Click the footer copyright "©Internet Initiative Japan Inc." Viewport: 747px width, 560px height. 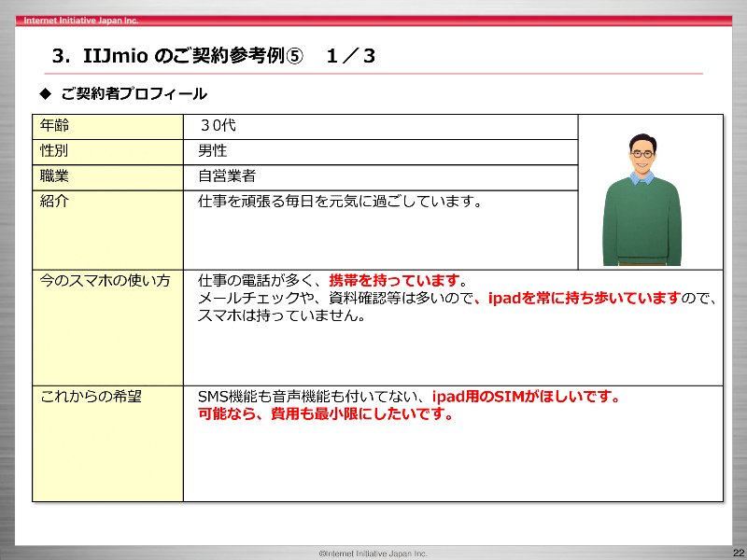click(373, 553)
